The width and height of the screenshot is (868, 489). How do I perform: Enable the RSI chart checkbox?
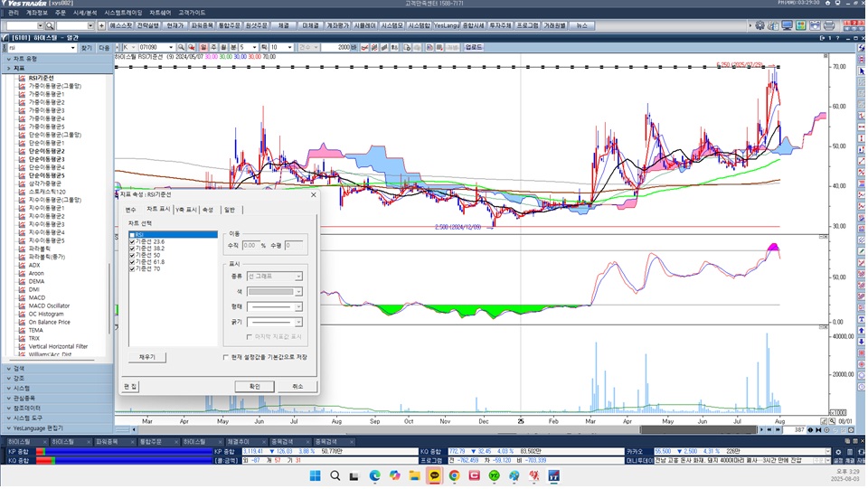132,235
